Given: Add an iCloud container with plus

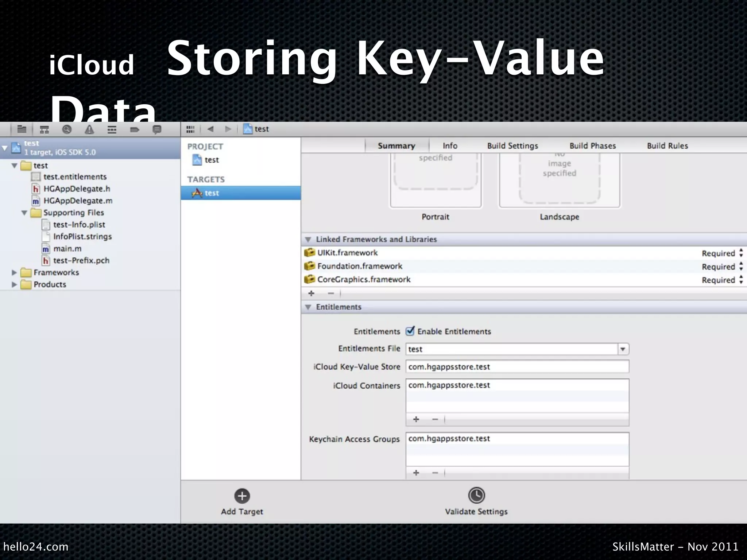Looking at the screenshot, I should tap(416, 419).
